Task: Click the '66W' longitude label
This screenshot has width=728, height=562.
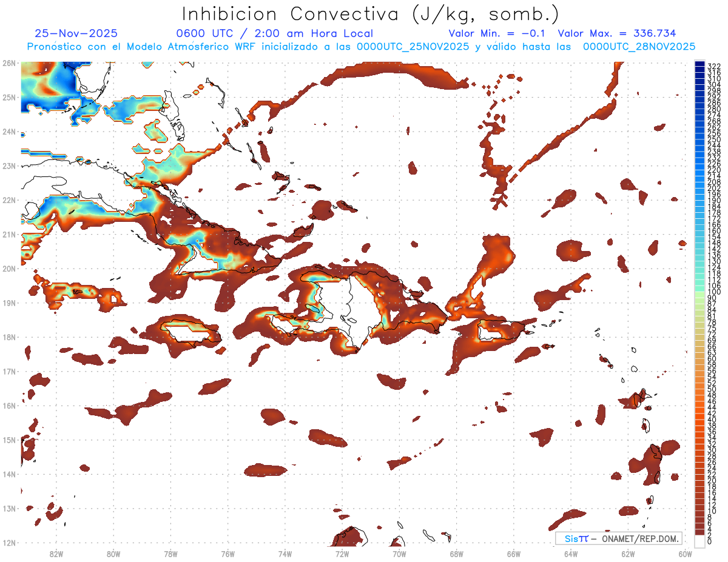Action: point(513,554)
